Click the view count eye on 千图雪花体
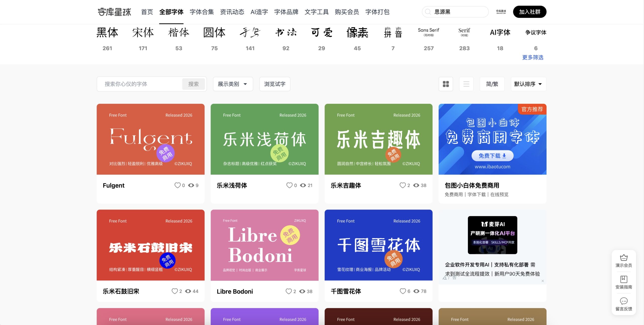The height and width of the screenshot is (325, 644). pos(417,291)
